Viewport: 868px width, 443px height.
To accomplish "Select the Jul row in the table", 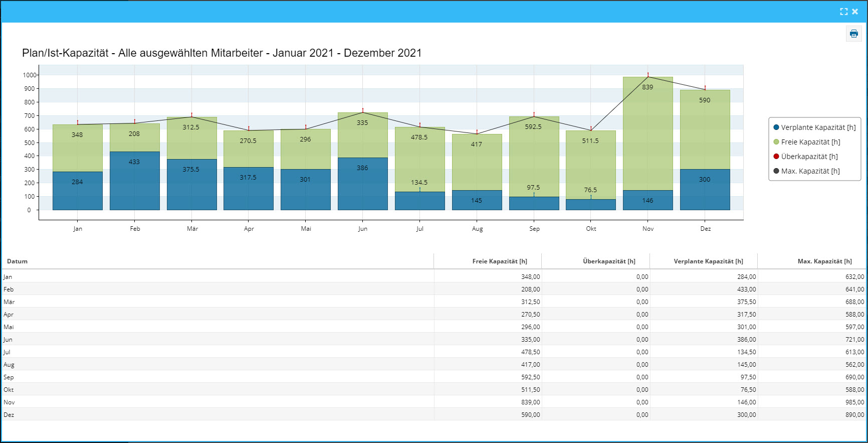I will (x=434, y=352).
